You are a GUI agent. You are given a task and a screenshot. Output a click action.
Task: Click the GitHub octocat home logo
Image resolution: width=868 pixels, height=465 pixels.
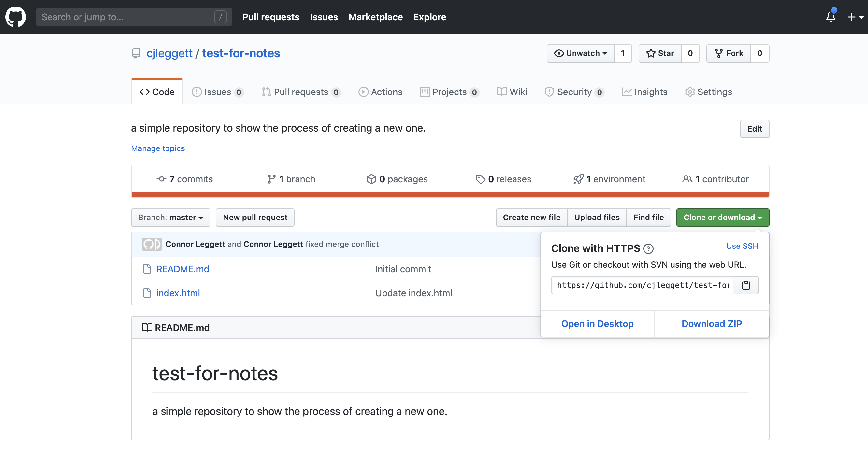tap(16, 17)
